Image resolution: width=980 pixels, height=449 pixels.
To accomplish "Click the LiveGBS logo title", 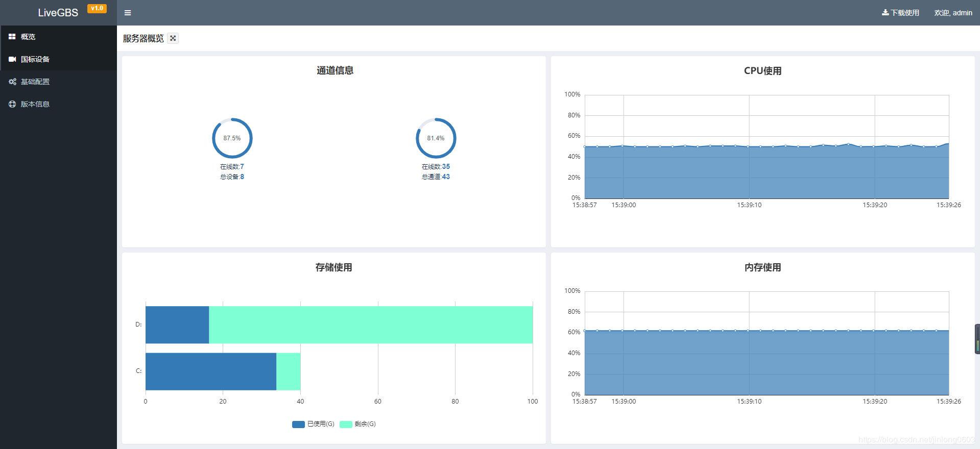I will tap(58, 13).
